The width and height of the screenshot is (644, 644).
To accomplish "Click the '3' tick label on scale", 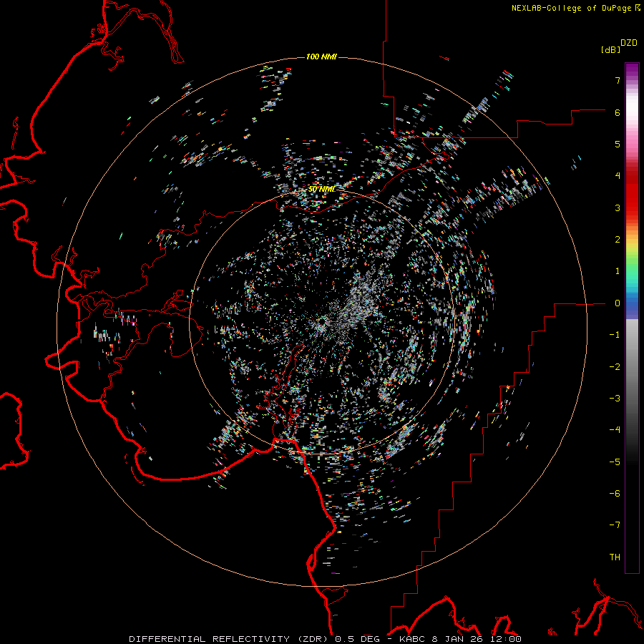I will click(x=617, y=208).
